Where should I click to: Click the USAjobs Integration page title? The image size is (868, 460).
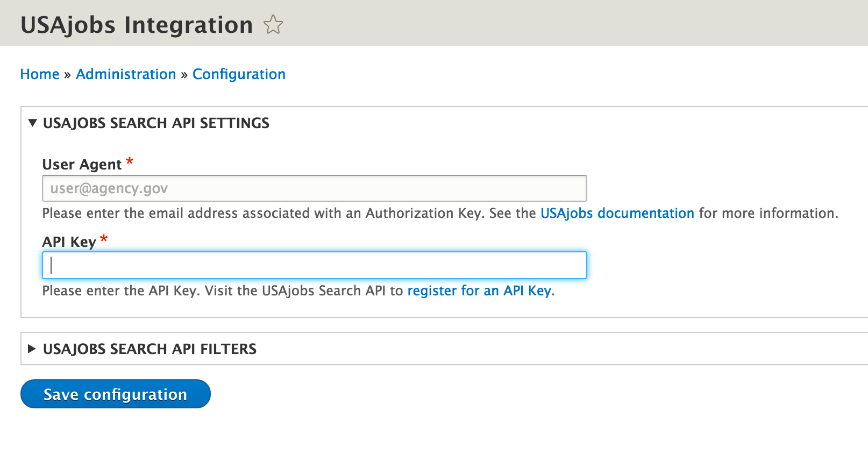pyautogui.click(x=137, y=25)
